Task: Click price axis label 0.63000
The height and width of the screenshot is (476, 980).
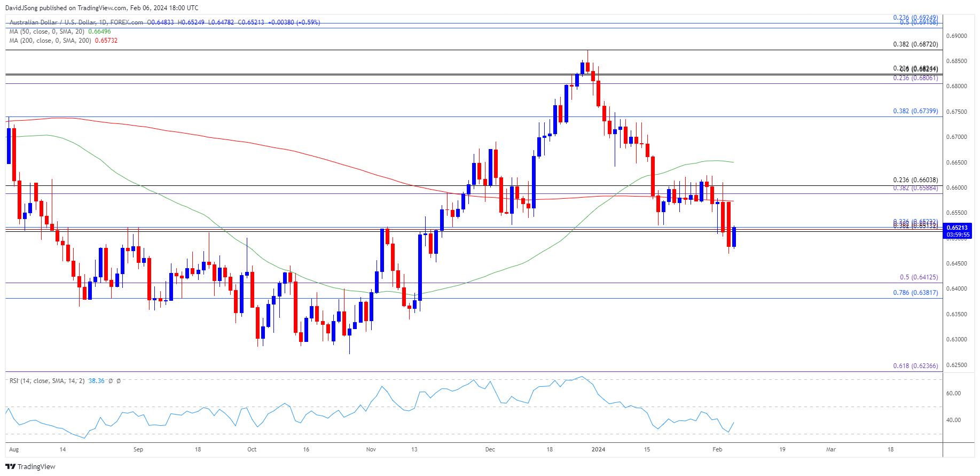Action: point(957,339)
